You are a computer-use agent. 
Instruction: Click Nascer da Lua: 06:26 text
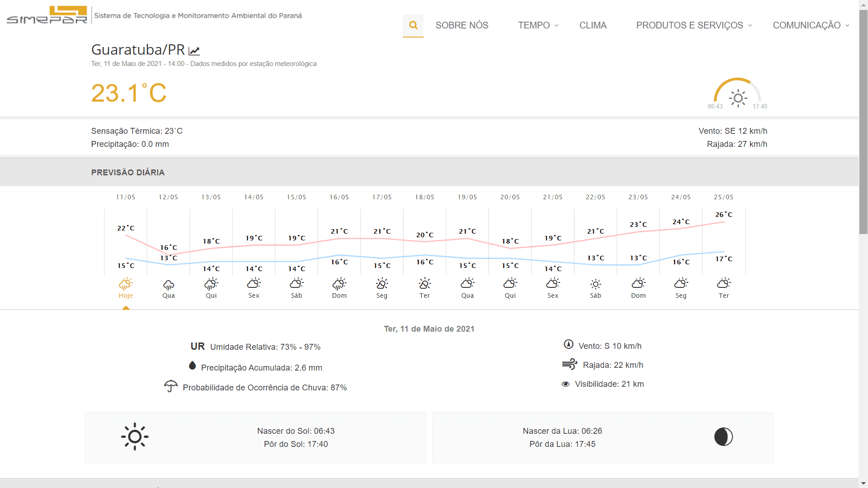pyautogui.click(x=562, y=431)
